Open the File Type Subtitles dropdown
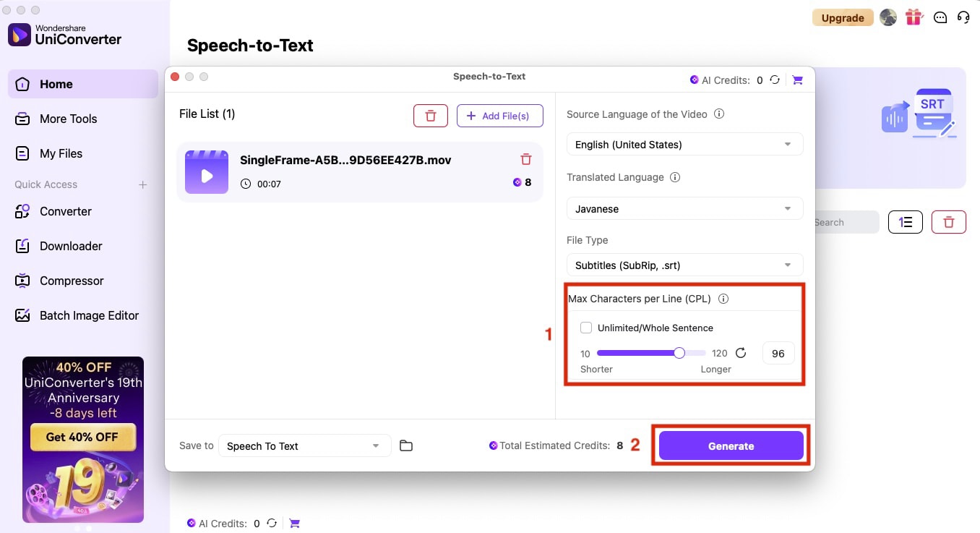Viewport: 980px width, 533px height. (x=684, y=265)
